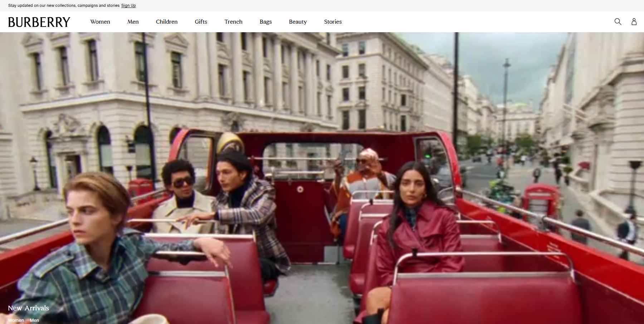Click the woman in the red trench coat

[419, 233]
